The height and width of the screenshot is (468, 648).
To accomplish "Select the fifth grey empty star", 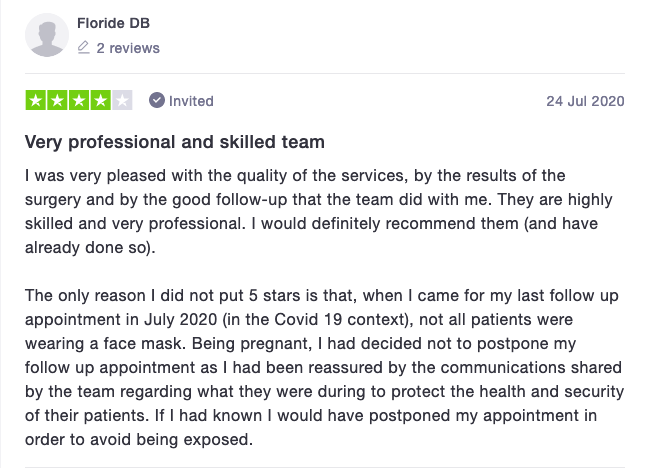I will [122, 100].
